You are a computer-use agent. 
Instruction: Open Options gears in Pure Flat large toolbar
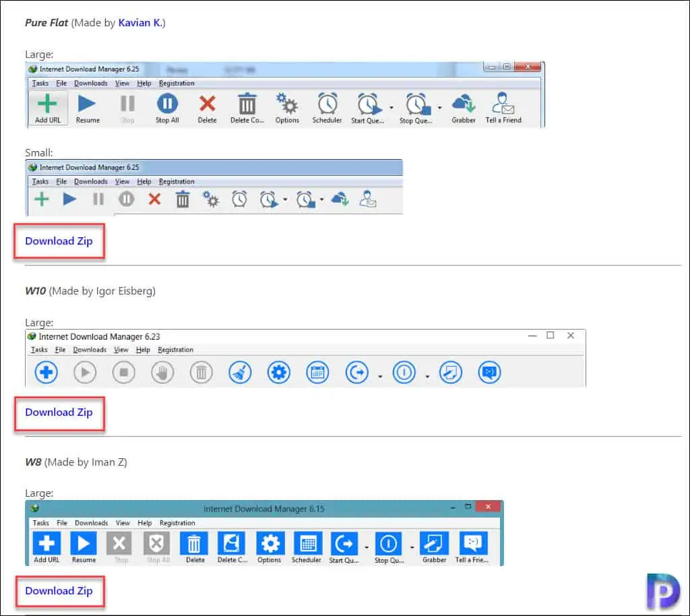point(287,109)
